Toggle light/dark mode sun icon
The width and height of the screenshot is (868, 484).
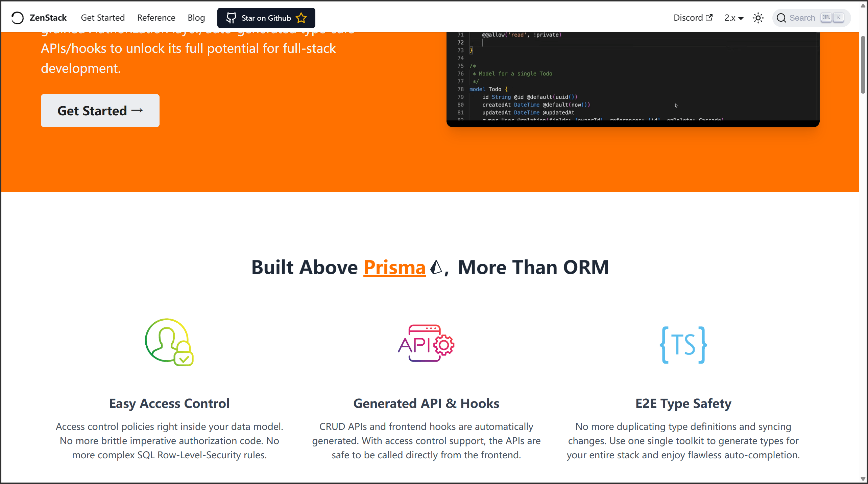pos(758,18)
